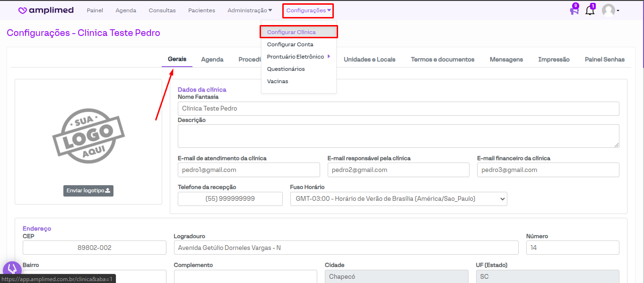The height and width of the screenshot is (283, 644).
Task: Click the Nome Fantasia input field
Action: tap(398, 109)
